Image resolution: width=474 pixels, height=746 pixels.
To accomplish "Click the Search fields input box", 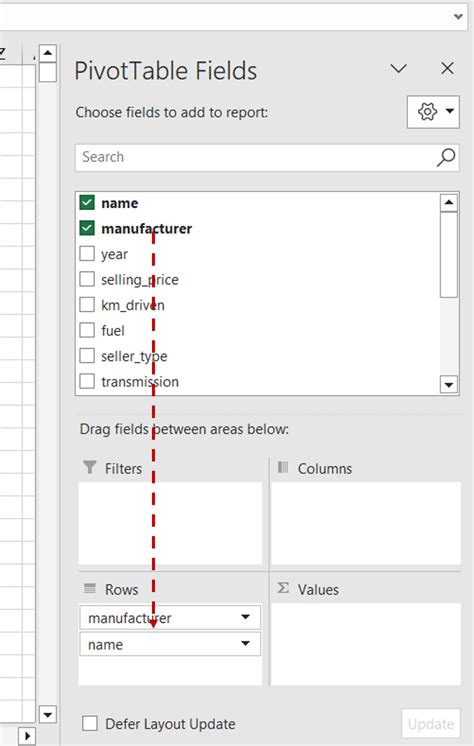I will pyautogui.click(x=267, y=157).
